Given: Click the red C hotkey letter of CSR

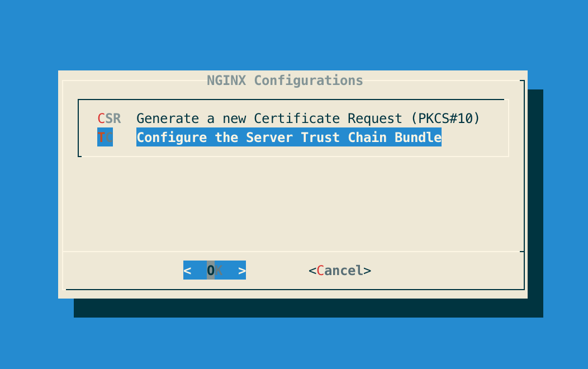Looking at the screenshot, I should tap(101, 119).
